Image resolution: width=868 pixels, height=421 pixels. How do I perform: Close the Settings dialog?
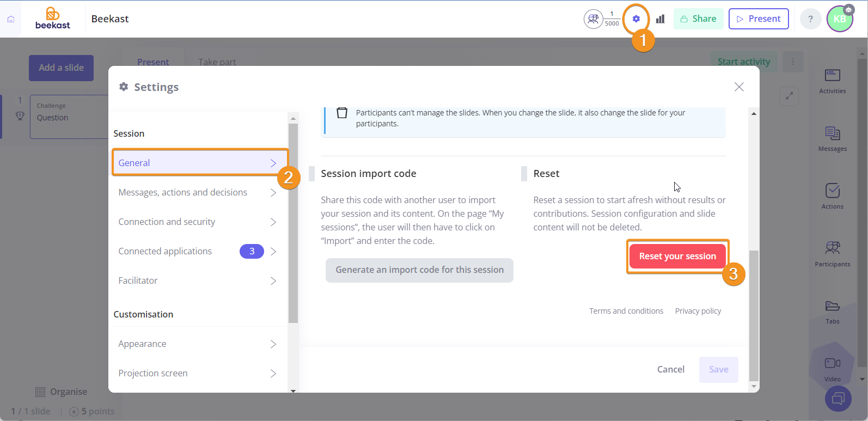[x=739, y=87]
